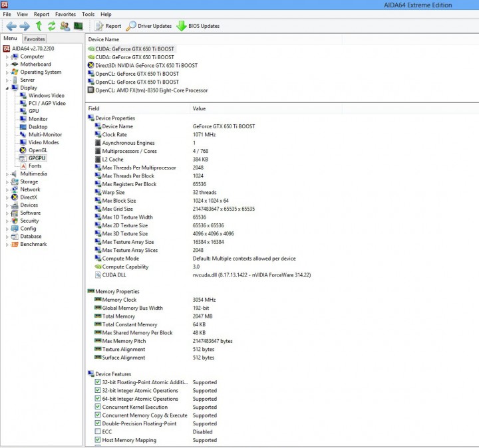The image size is (479, 448).
Task: Expand the Motherboard tree node
Action: 7,64
